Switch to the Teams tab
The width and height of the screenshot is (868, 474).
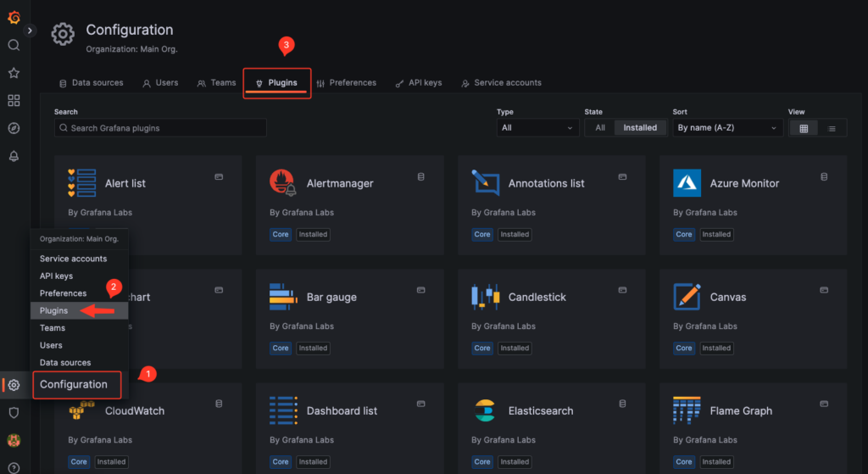pyautogui.click(x=216, y=83)
